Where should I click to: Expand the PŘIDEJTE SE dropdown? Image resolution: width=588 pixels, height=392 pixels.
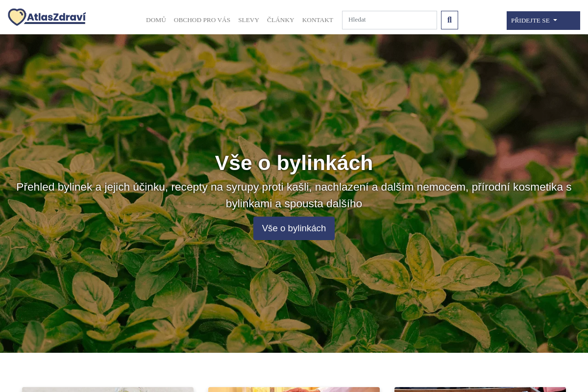coord(531,21)
